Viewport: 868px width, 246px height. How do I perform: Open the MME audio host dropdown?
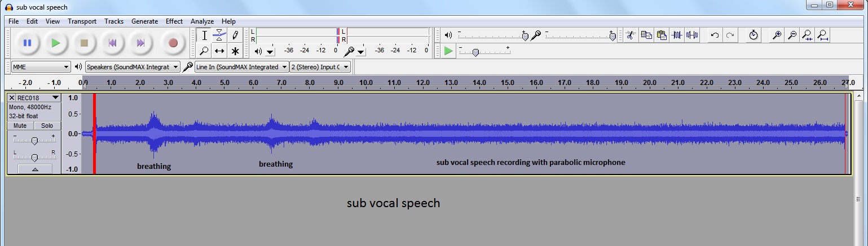[41, 67]
